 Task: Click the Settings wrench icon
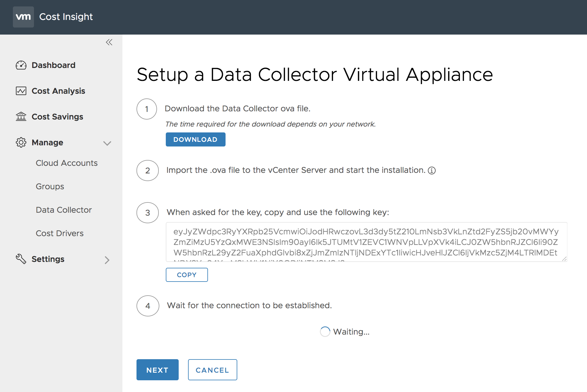point(21,259)
